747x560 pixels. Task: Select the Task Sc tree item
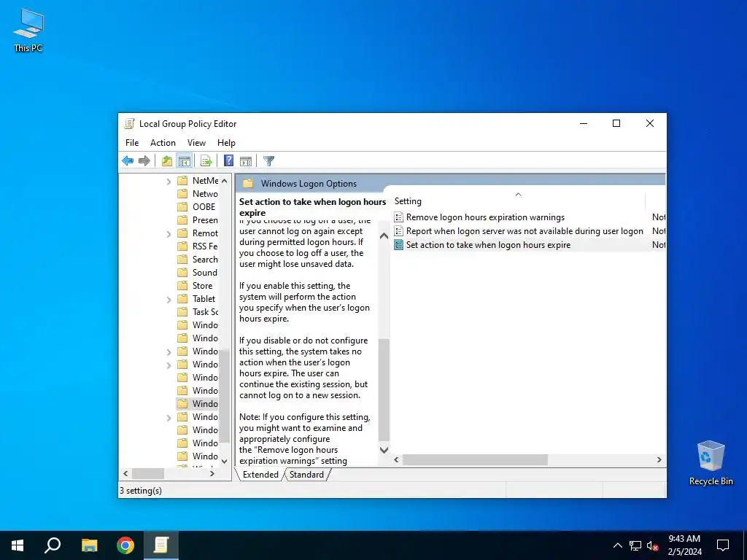tap(205, 312)
